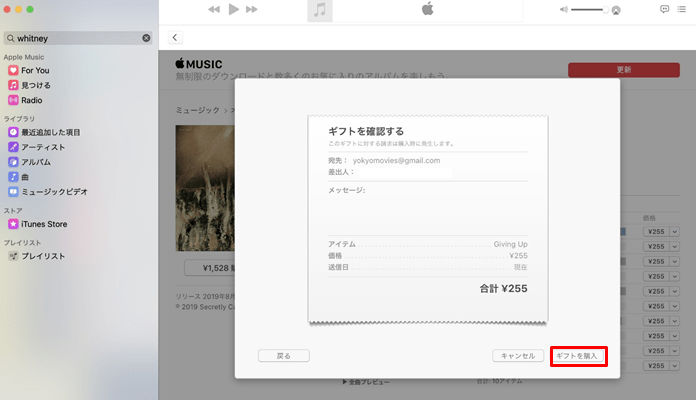Click the 曲 note icon
This screenshot has width=697, height=400.
tap(13, 177)
